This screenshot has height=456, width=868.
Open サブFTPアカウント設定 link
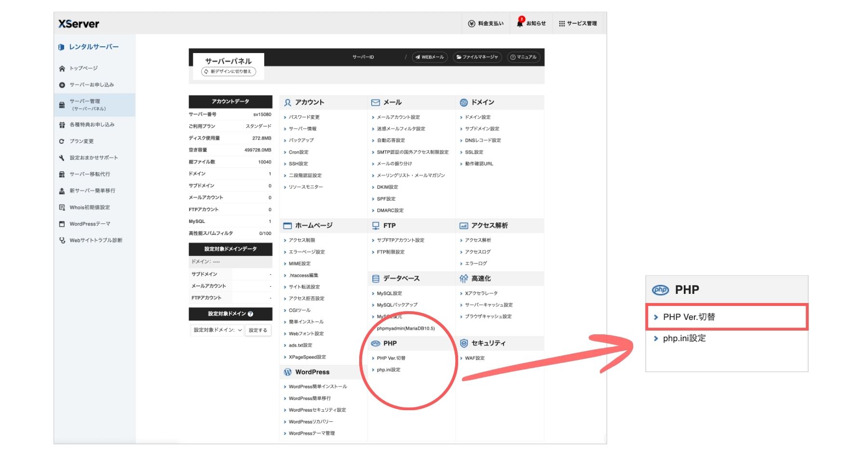coord(401,240)
